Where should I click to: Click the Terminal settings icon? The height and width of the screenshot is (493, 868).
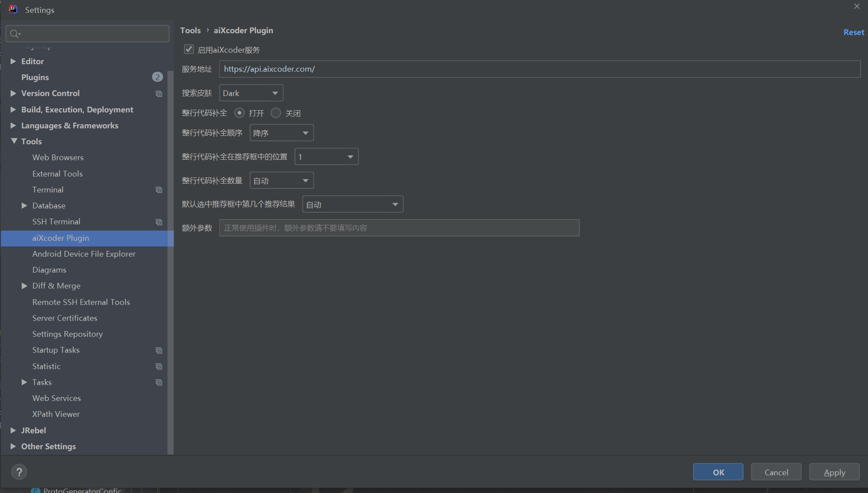point(158,189)
